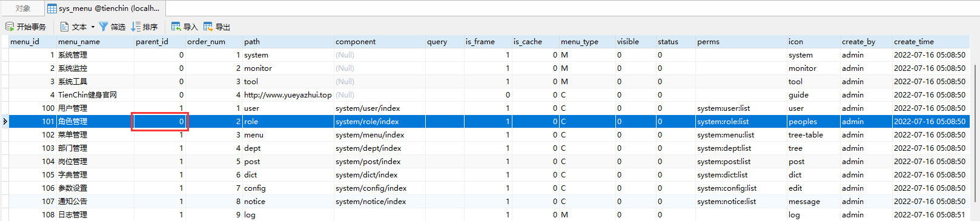This screenshot has height=221, width=980.
Task: Click the query column header
Action: point(445,42)
